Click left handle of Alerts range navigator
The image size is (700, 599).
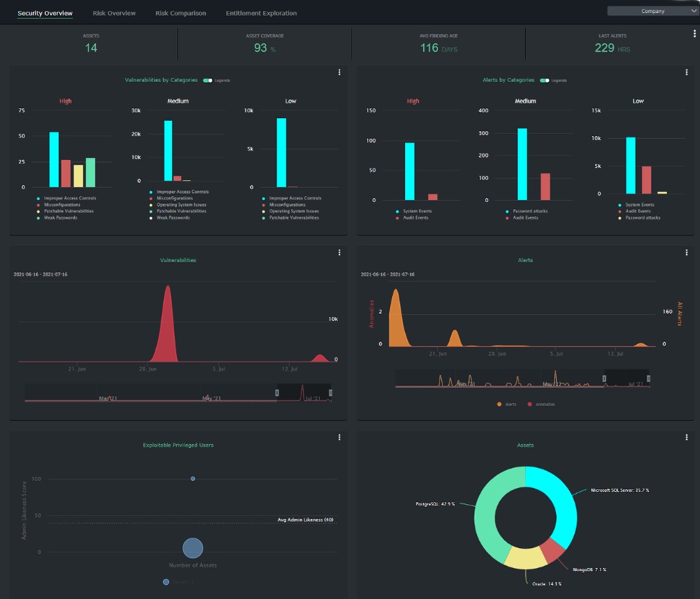604,379
